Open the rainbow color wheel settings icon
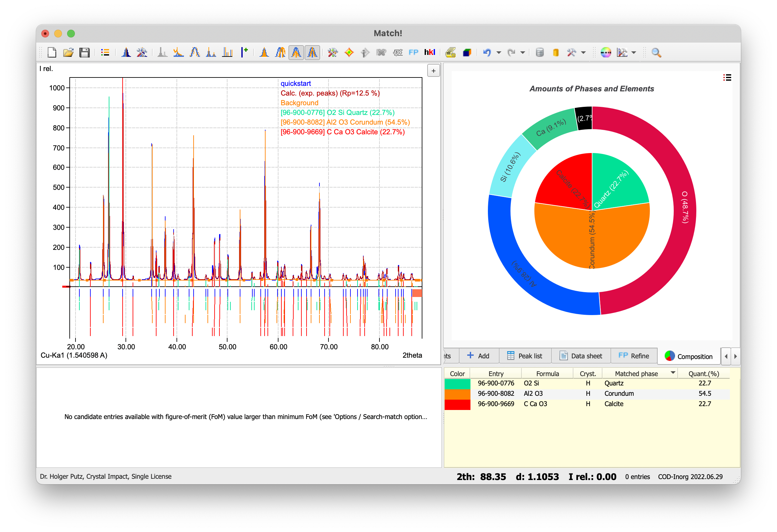This screenshot has height=532, width=777. (x=606, y=52)
